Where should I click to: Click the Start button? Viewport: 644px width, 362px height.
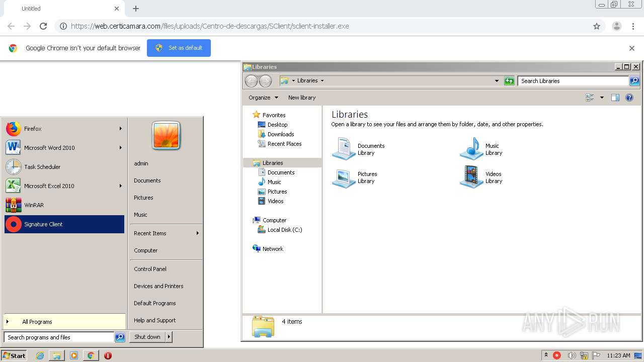pos(14,355)
